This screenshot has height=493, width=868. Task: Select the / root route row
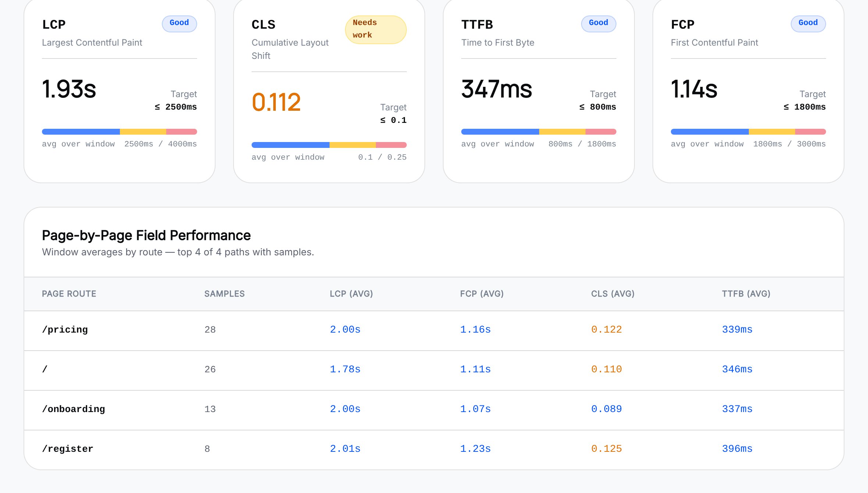(434, 370)
